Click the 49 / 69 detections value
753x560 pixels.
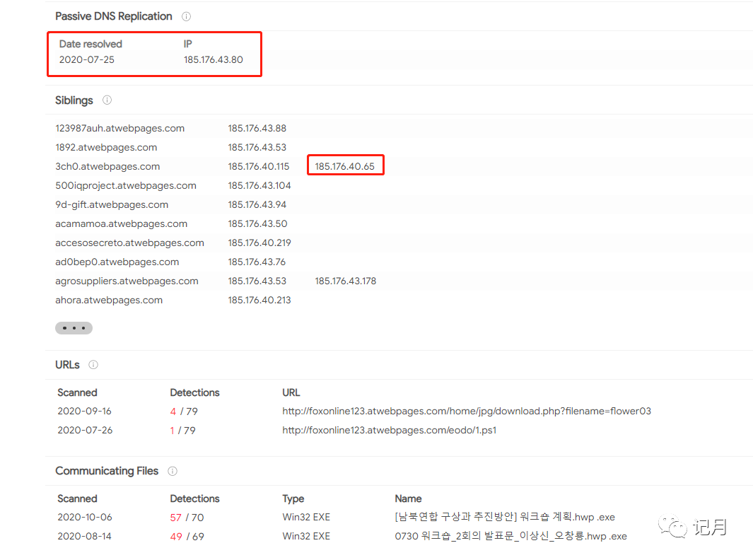point(187,537)
